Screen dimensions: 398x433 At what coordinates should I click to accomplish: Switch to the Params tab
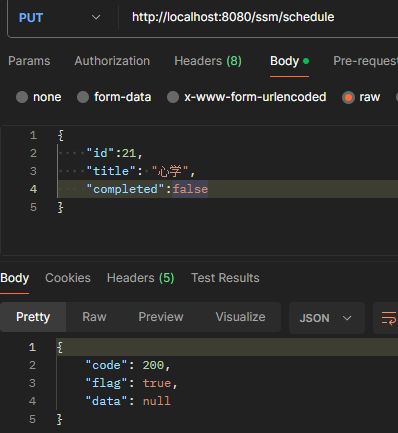click(29, 61)
